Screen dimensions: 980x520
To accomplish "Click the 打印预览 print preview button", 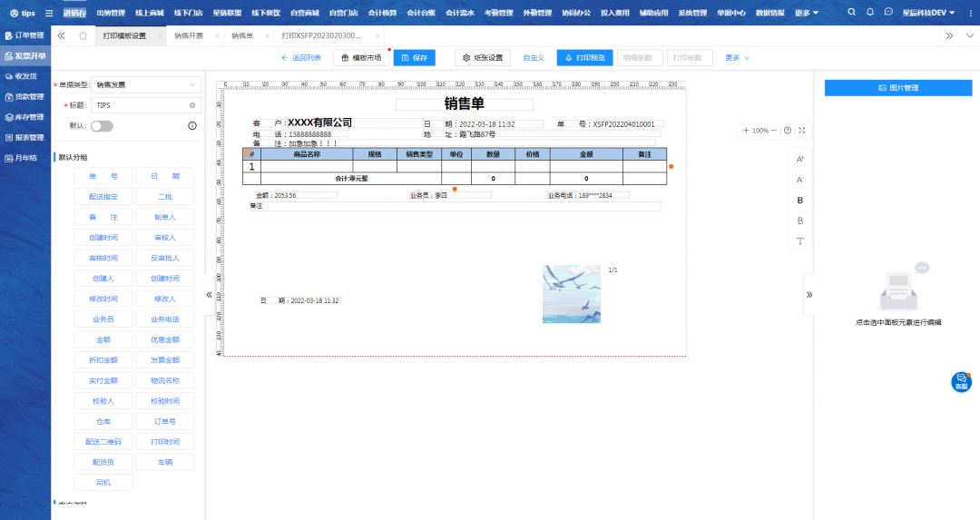I will [x=585, y=58].
